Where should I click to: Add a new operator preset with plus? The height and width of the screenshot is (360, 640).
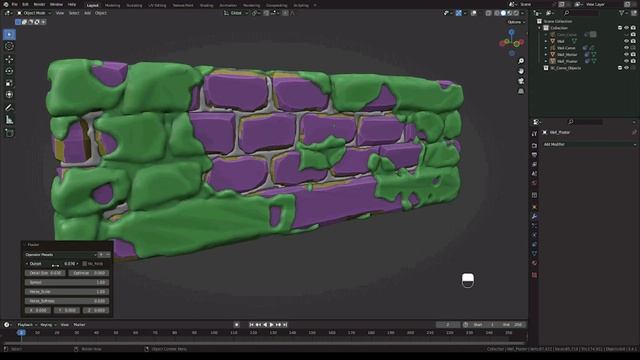point(101,255)
